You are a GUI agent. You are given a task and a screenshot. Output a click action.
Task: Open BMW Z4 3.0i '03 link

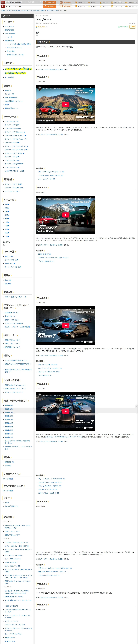point(44,254)
